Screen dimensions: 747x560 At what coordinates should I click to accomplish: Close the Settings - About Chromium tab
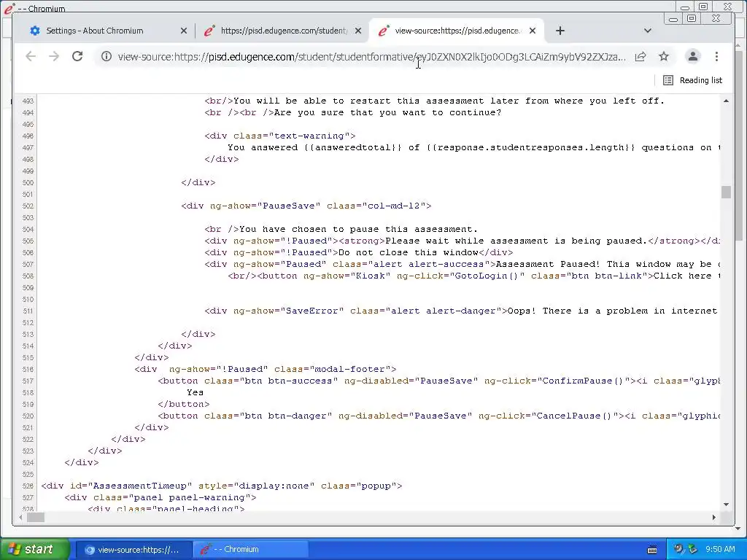(184, 31)
